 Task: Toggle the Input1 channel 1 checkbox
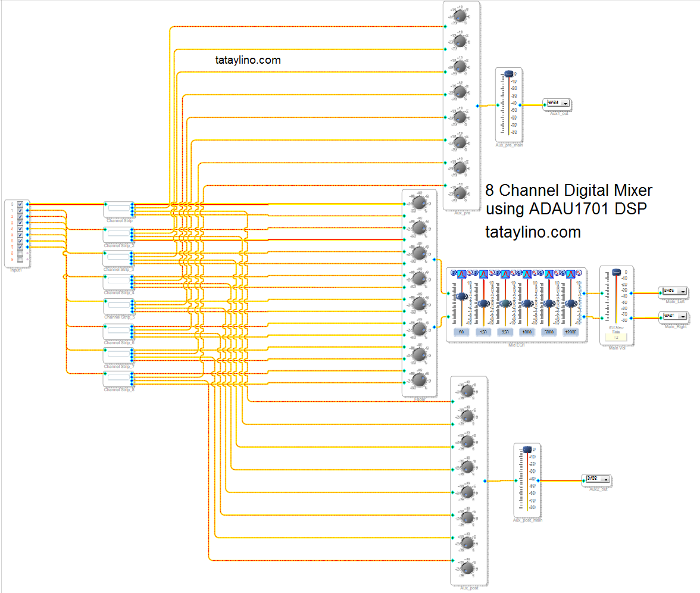[x=20, y=210]
